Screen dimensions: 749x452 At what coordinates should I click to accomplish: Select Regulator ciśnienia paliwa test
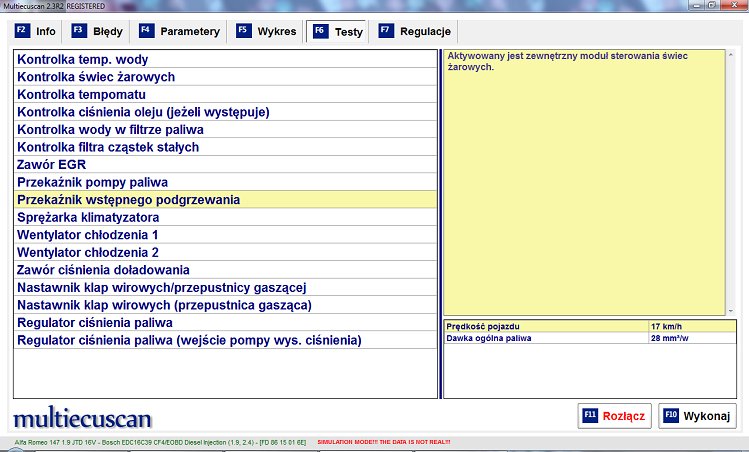(225, 323)
